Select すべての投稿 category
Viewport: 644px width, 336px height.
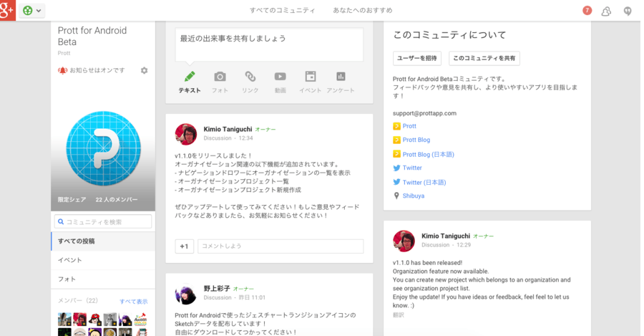click(103, 241)
